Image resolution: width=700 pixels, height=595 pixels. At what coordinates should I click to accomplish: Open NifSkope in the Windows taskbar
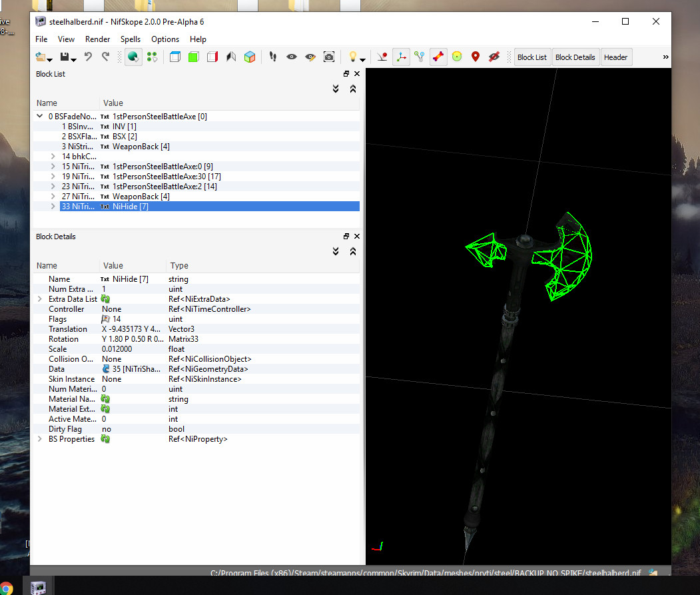[x=38, y=586]
